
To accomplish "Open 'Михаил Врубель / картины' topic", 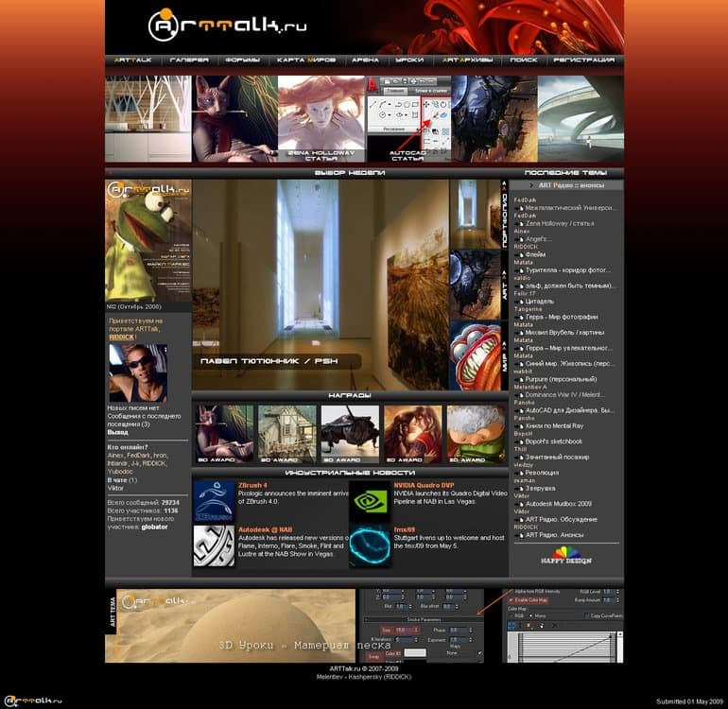I will (564, 333).
